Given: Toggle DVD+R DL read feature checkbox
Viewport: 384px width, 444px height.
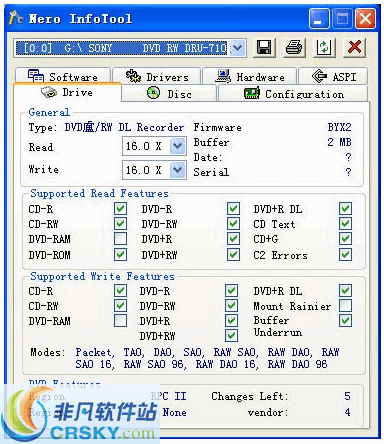Looking at the screenshot, I should pyautogui.click(x=346, y=209).
